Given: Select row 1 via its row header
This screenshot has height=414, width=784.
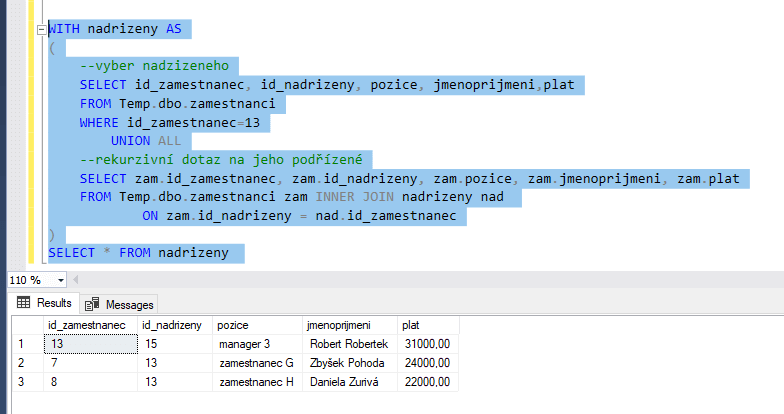Looking at the screenshot, I should pyautogui.click(x=28, y=344).
